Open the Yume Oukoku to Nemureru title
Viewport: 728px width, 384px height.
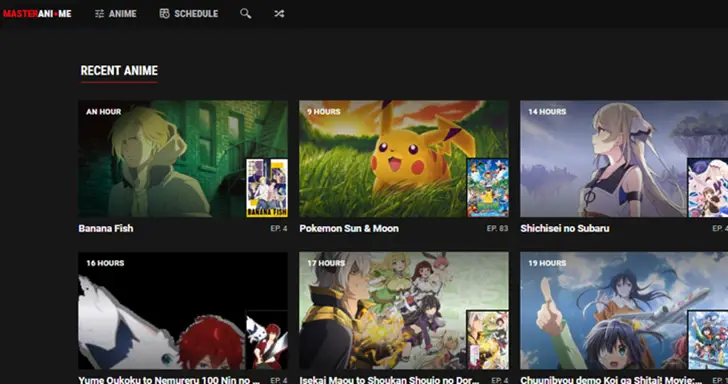coord(169,380)
